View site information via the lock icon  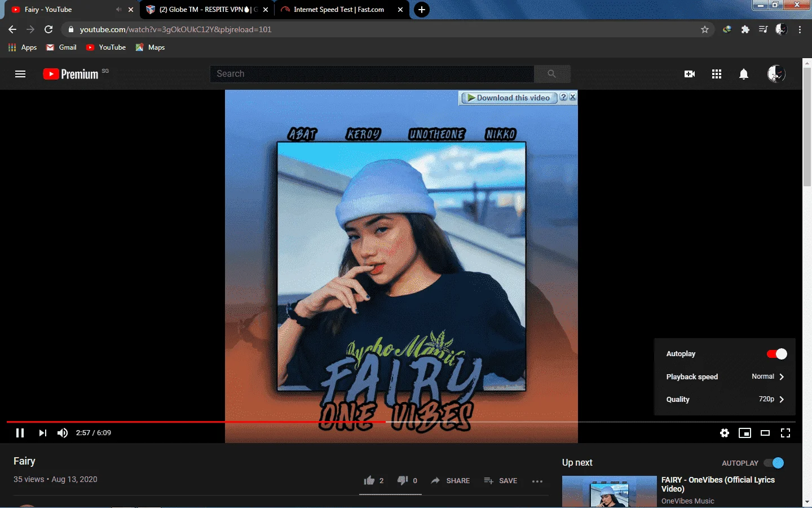click(71, 29)
